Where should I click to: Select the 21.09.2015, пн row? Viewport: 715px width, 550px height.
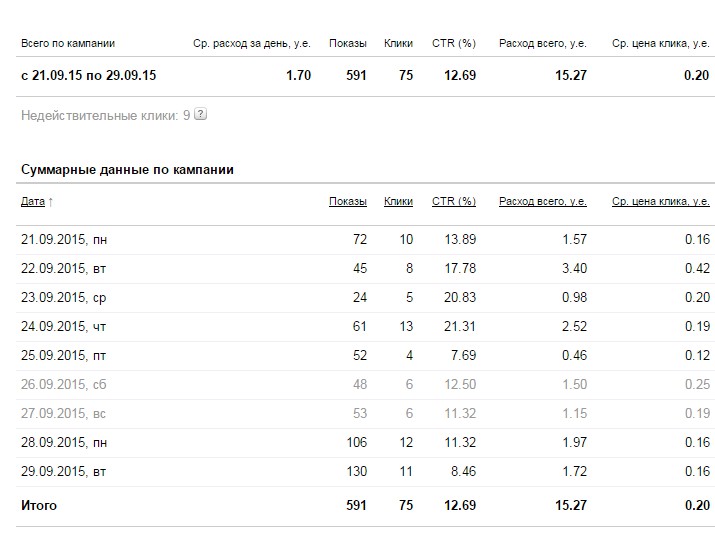pos(365,239)
